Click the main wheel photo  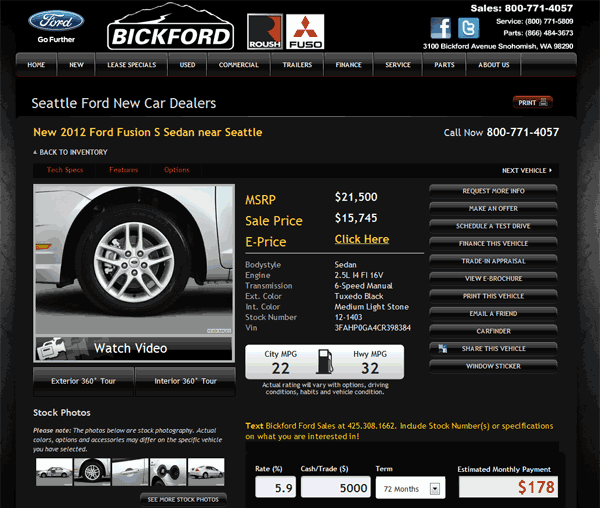[134, 260]
